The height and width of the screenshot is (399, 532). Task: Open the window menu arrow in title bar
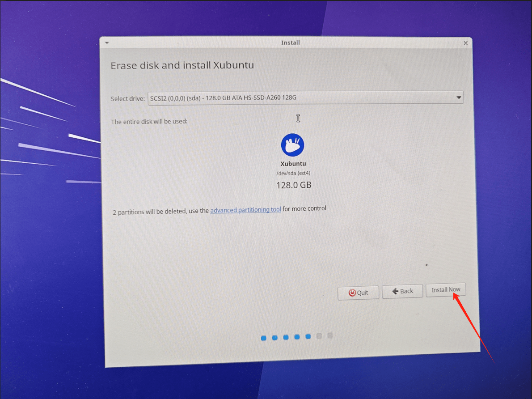tap(107, 43)
